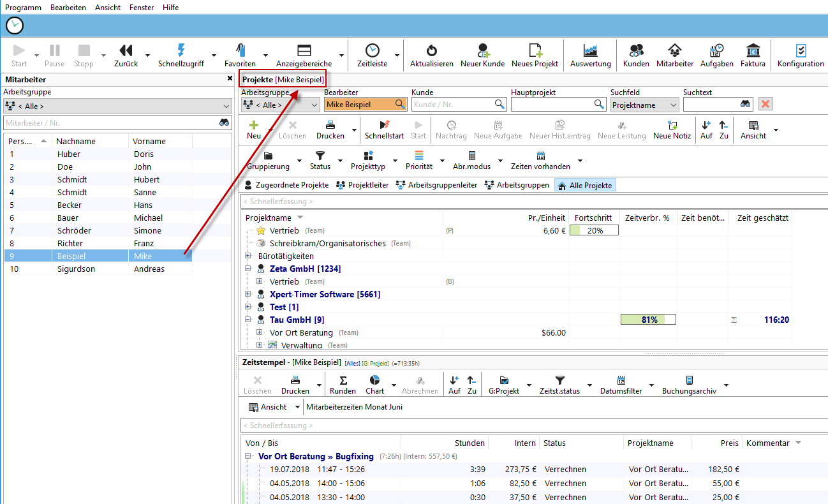Expand the Xpert-Timer Software tree node
The width and height of the screenshot is (828, 504).
click(248, 294)
